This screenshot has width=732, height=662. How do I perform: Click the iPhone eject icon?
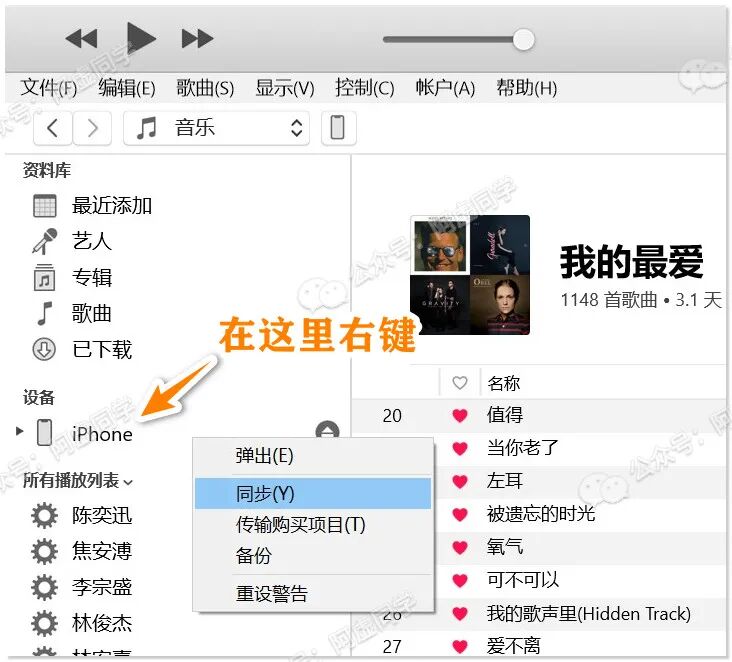327,430
